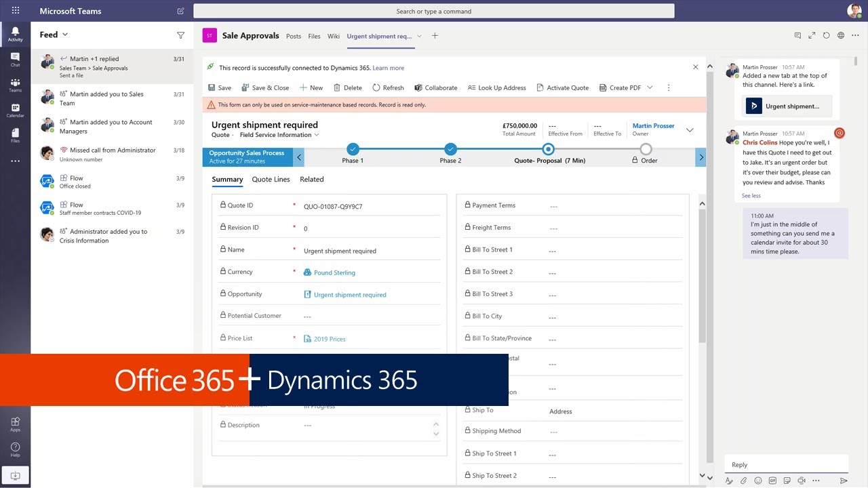Open the Urgent shipment tab dropdown chevron
The height and width of the screenshot is (488, 868).
(x=419, y=36)
